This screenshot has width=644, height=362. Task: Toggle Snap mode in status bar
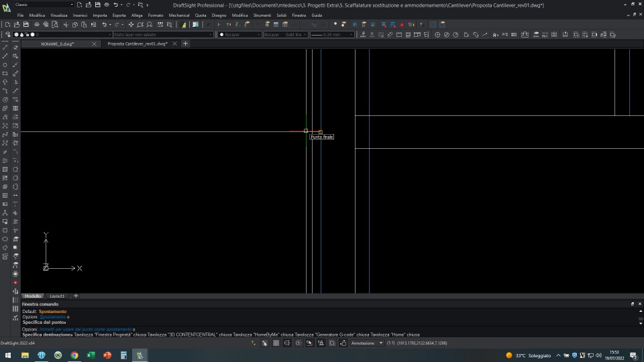coord(264,343)
